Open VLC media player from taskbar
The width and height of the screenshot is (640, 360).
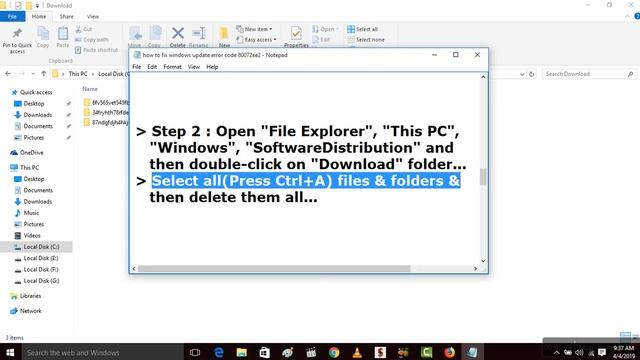click(x=357, y=352)
